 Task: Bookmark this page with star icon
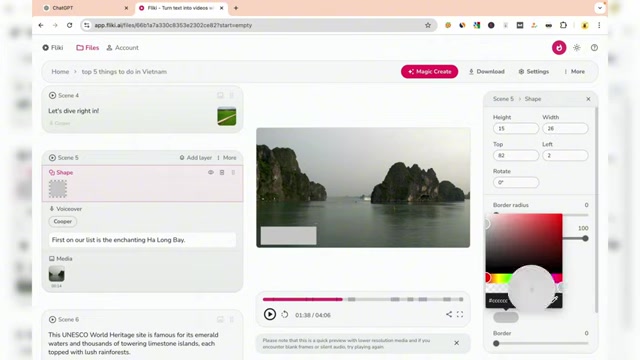click(x=428, y=25)
